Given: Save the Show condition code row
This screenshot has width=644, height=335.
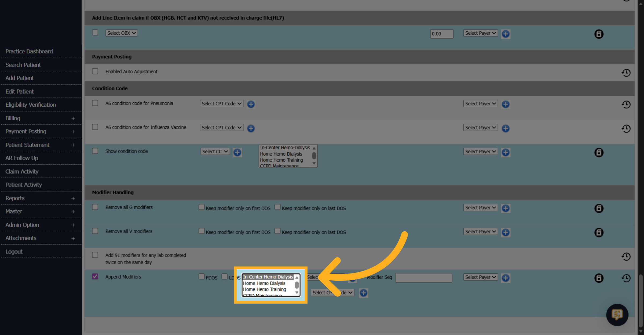Looking at the screenshot, I should 599,153.
